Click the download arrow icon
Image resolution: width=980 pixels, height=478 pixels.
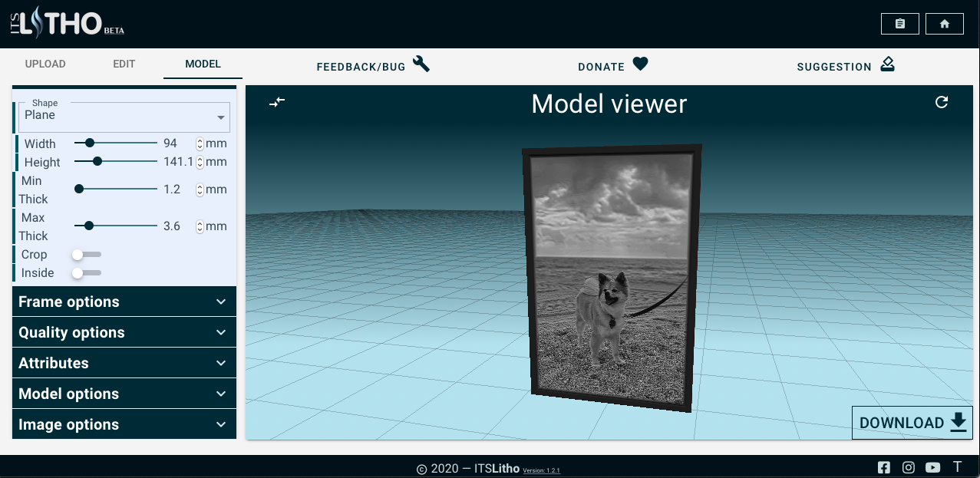[x=959, y=423]
